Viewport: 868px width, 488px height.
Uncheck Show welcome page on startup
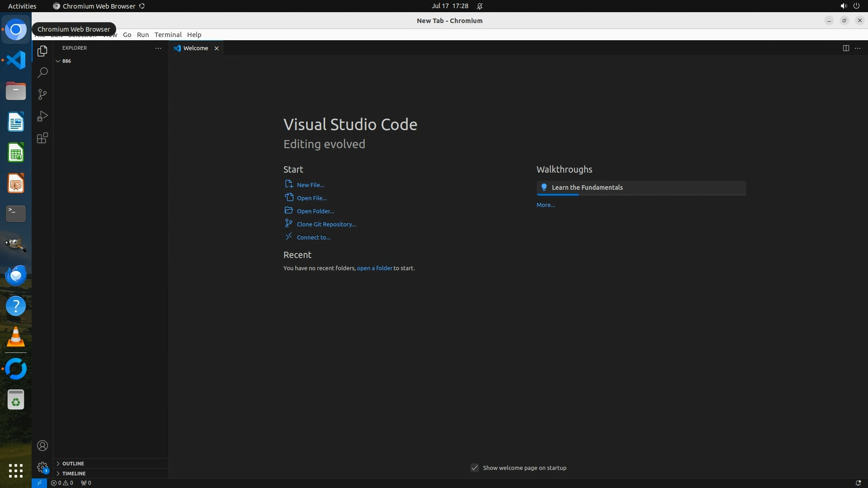pos(475,468)
